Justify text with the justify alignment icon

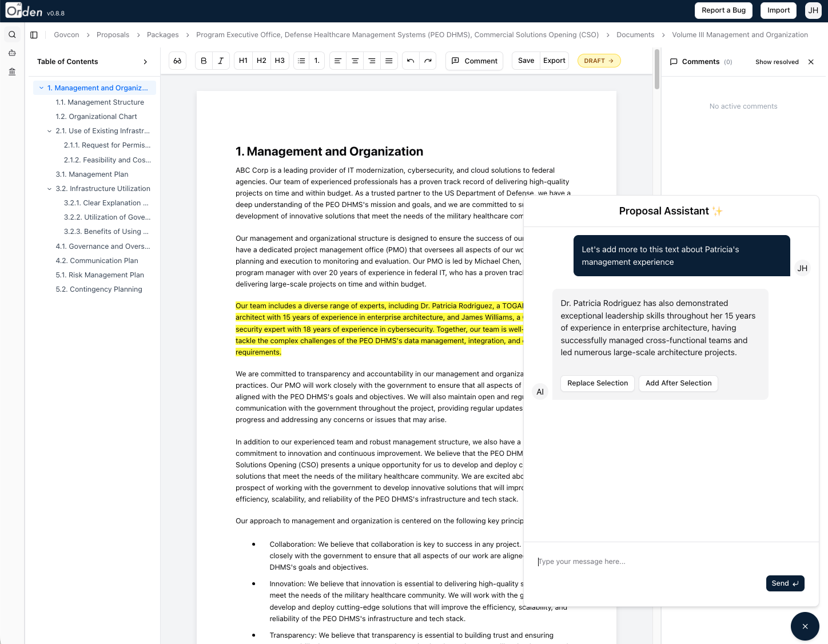pos(389,61)
